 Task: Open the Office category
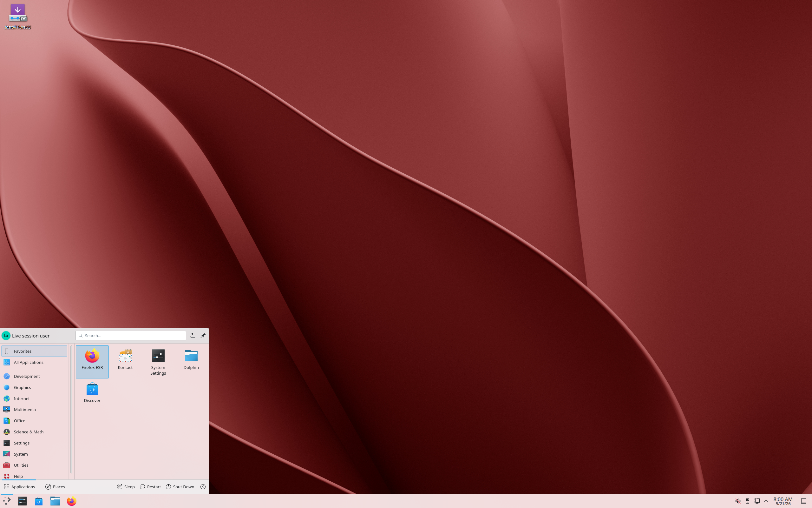34,421
